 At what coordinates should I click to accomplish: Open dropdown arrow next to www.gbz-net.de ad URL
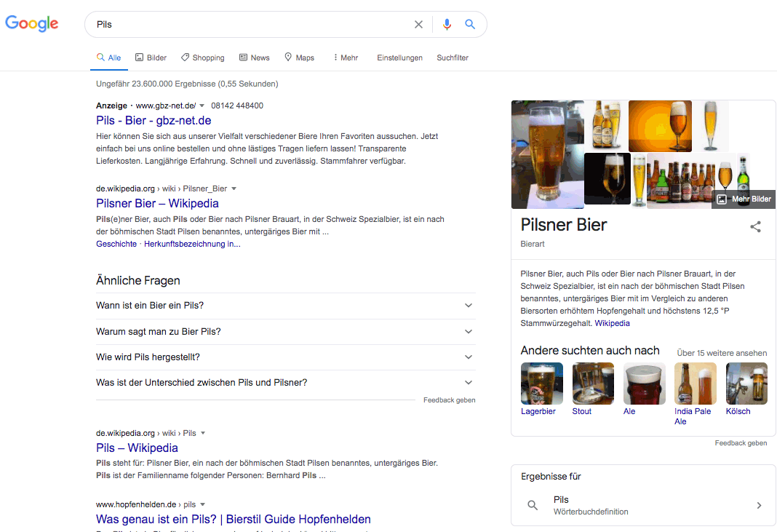202,106
